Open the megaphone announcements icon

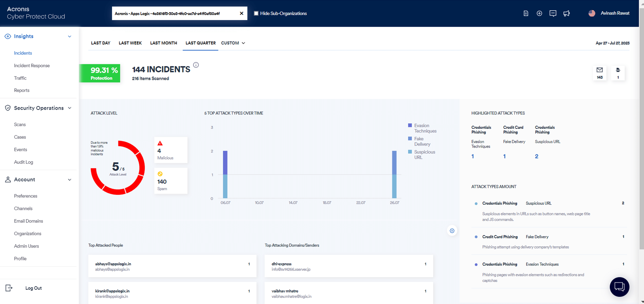[x=566, y=13]
